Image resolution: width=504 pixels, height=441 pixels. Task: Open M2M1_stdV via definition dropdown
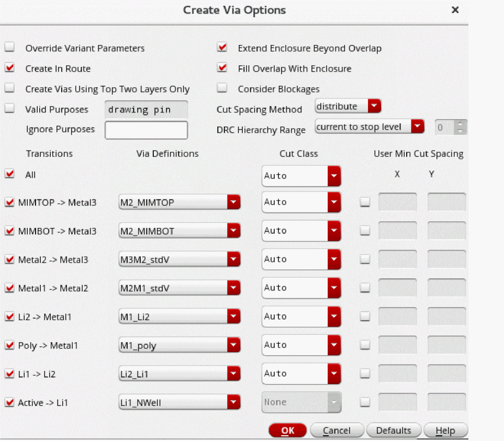coord(180,288)
